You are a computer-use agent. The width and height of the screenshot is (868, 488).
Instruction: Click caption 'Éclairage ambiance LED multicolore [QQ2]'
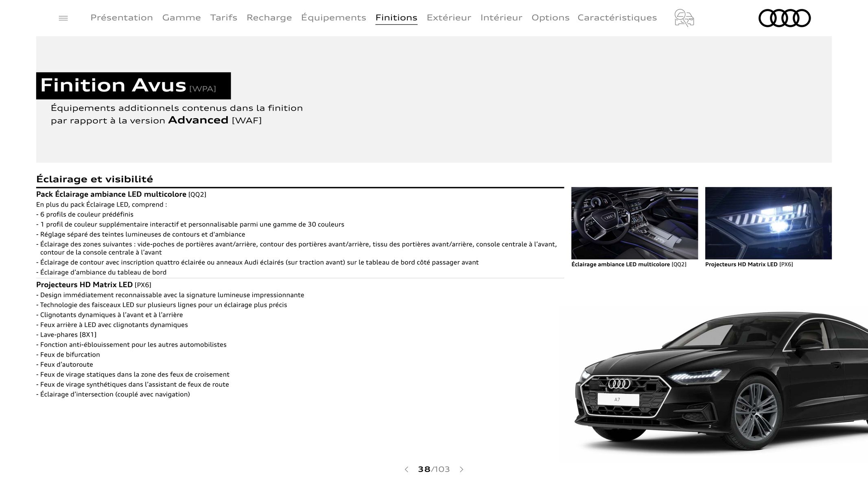(x=629, y=264)
